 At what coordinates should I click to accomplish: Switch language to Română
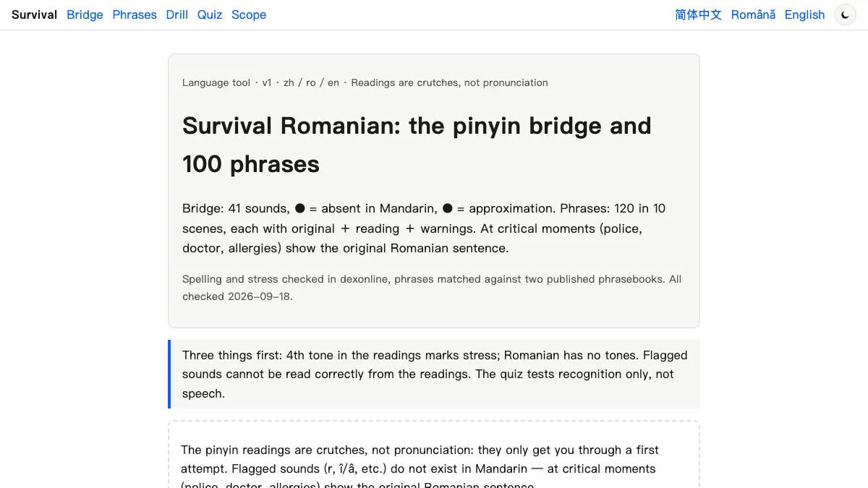(753, 14)
